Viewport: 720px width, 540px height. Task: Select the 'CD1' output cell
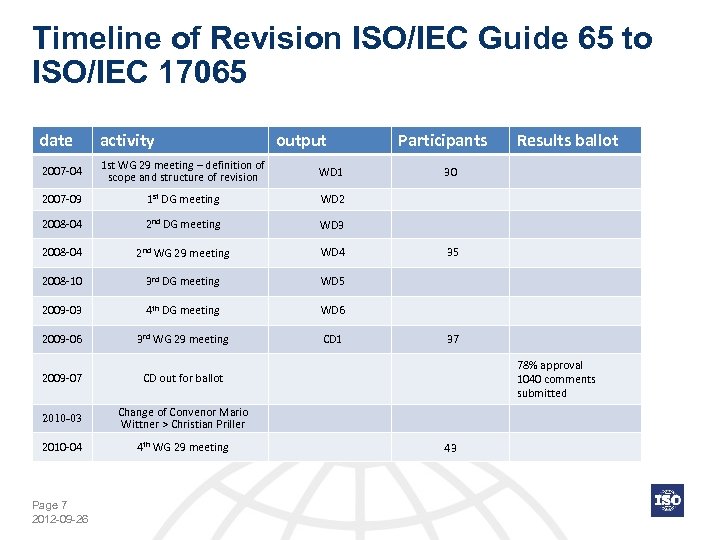330,339
